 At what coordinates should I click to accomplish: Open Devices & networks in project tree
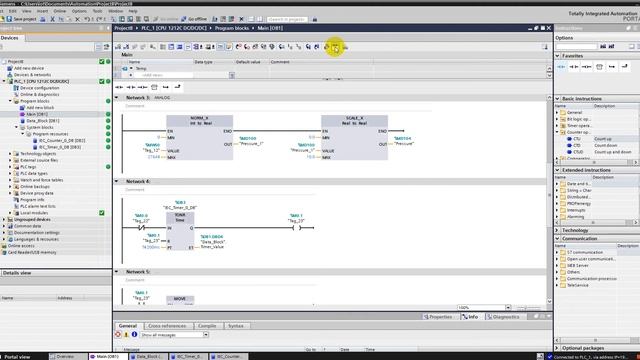(x=32, y=75)
